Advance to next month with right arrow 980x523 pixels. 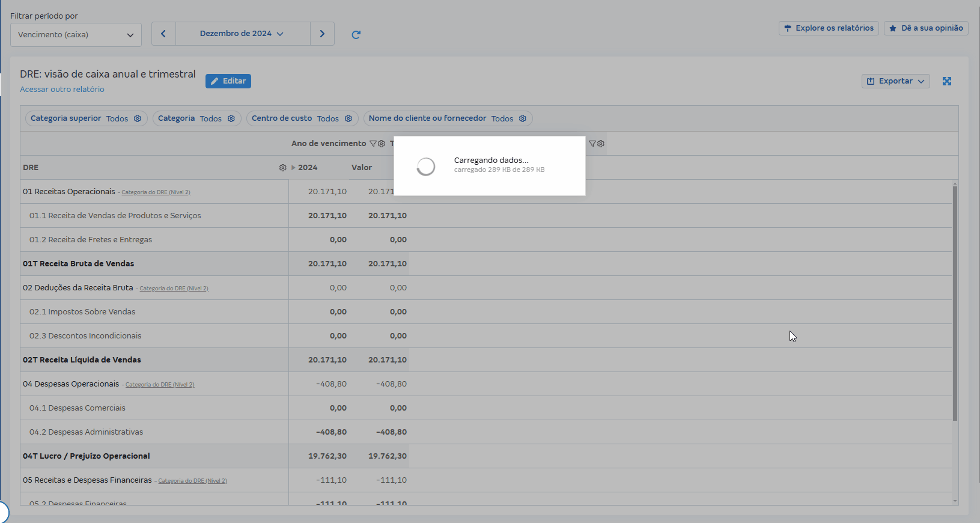[322, 34]
